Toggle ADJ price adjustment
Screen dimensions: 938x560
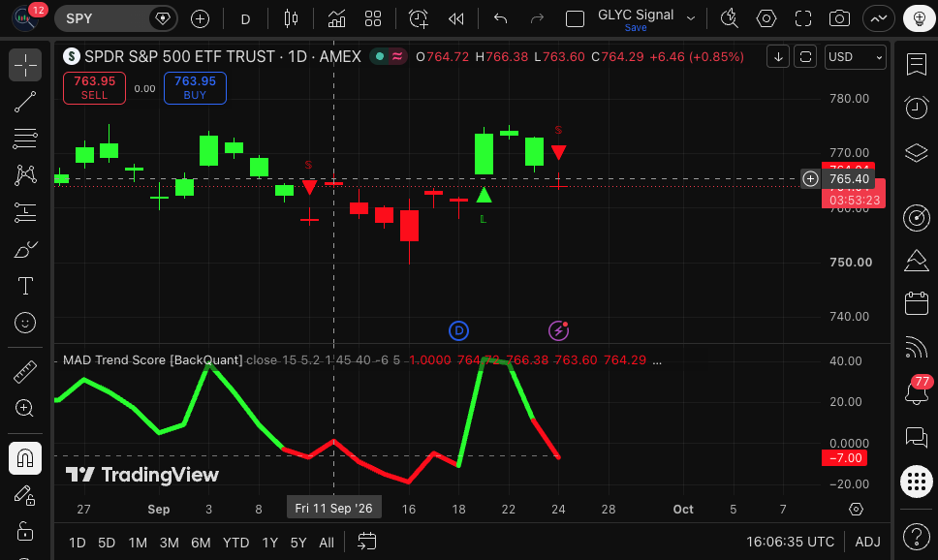pos(867,542)
